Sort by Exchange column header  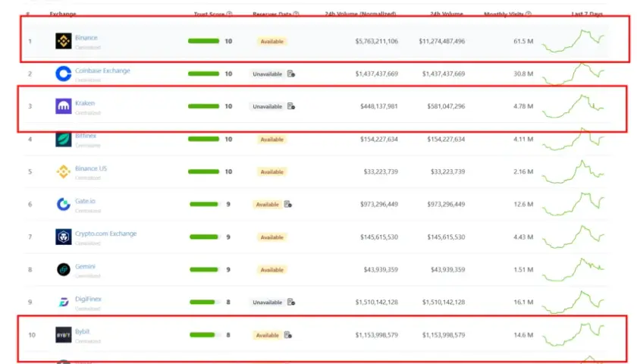(63, 14)
